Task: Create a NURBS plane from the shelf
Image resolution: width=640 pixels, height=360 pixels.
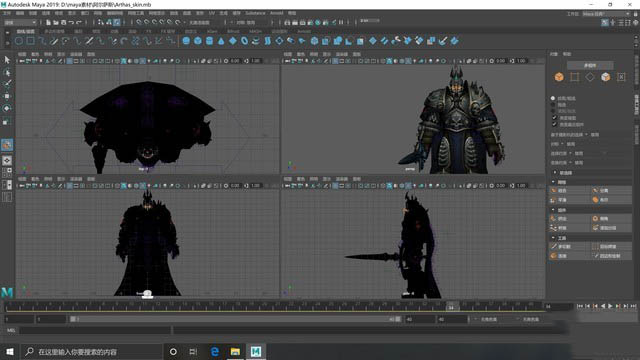Action: (x=233, y=41)
